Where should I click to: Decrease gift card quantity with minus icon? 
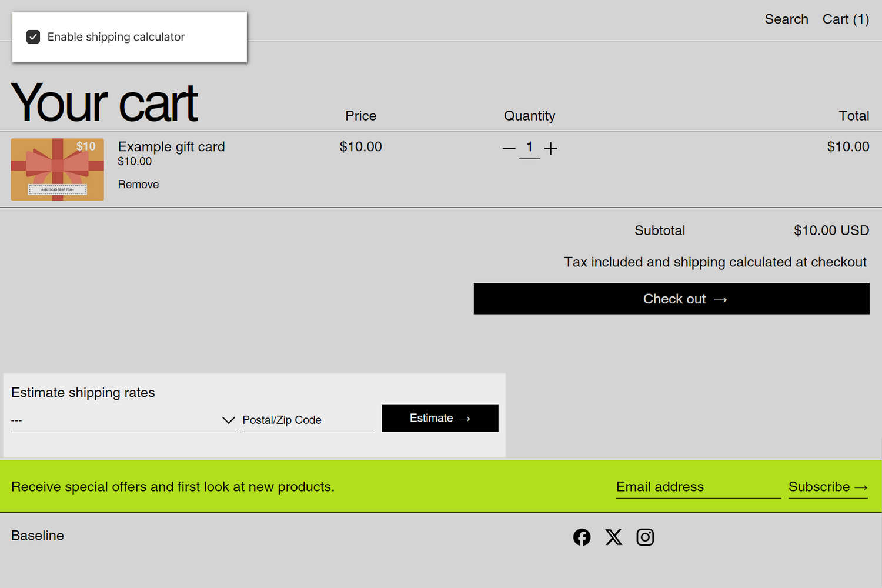(509, 148)
